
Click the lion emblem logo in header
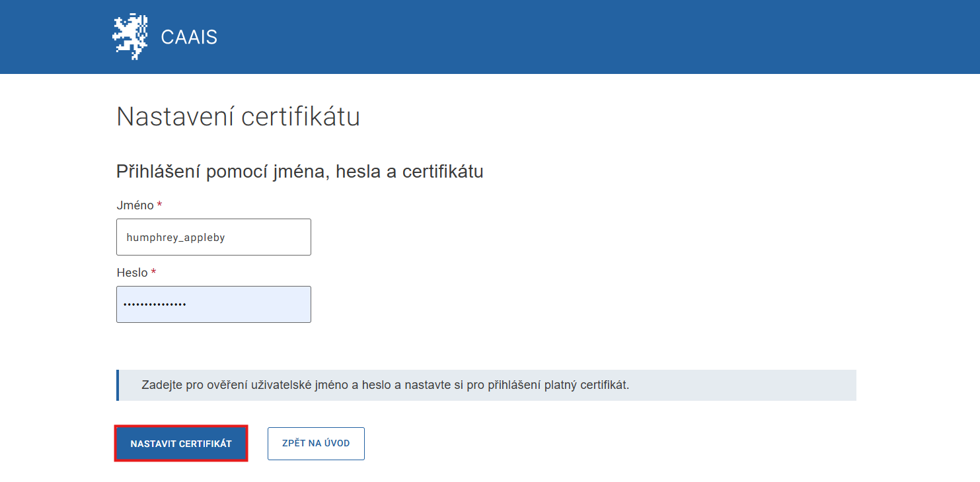pyautogui.click(x=130, y=37)
